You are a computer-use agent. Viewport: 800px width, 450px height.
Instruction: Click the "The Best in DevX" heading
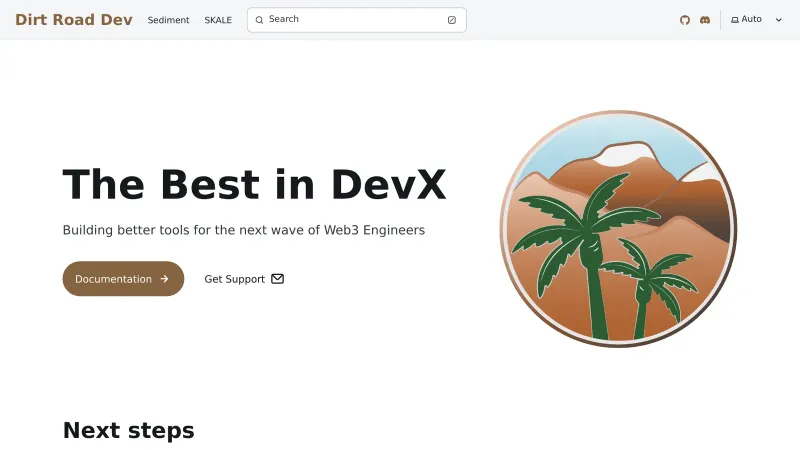point(254,185)
